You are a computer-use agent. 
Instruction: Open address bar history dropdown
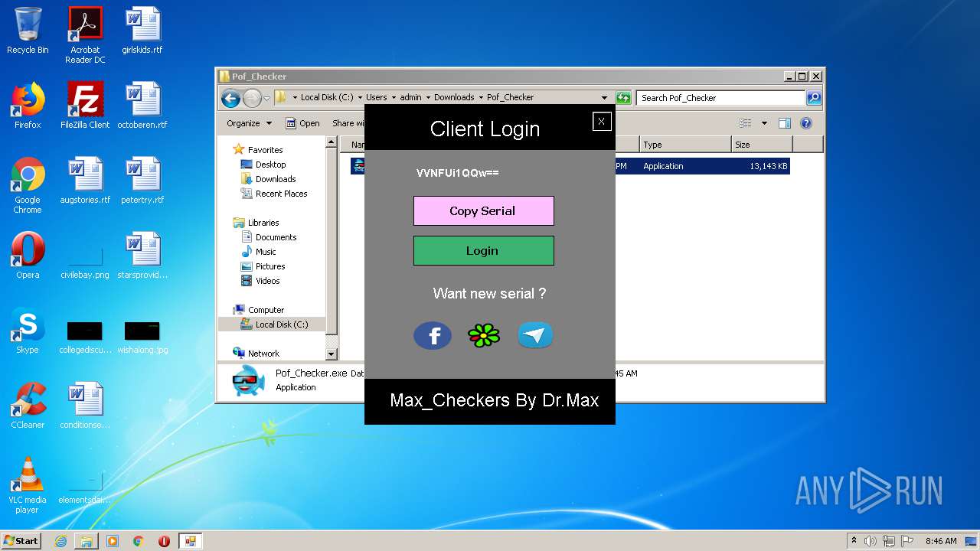click(x=604, y=98)
